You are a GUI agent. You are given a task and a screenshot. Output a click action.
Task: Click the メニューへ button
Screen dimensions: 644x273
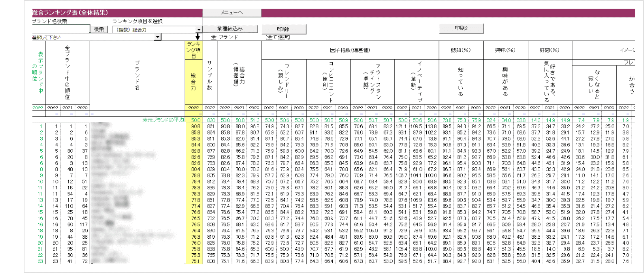pos(232,13)
